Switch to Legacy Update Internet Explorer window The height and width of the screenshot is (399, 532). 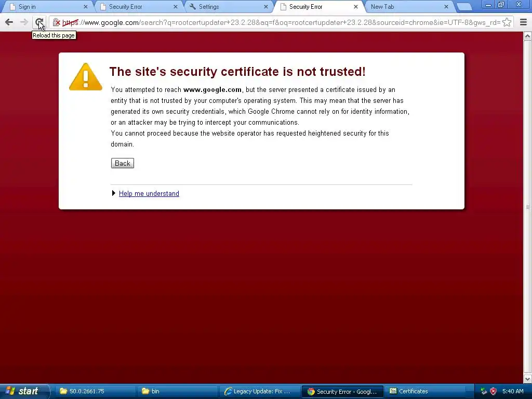tap(260, 391)
